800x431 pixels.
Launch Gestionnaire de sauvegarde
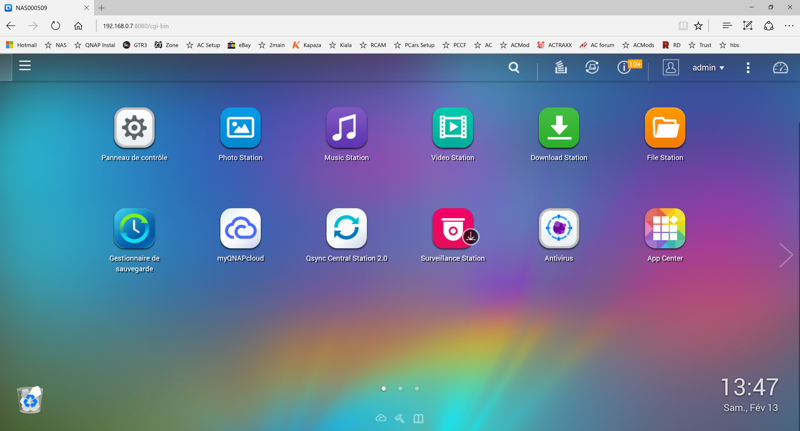coord(134,229)
